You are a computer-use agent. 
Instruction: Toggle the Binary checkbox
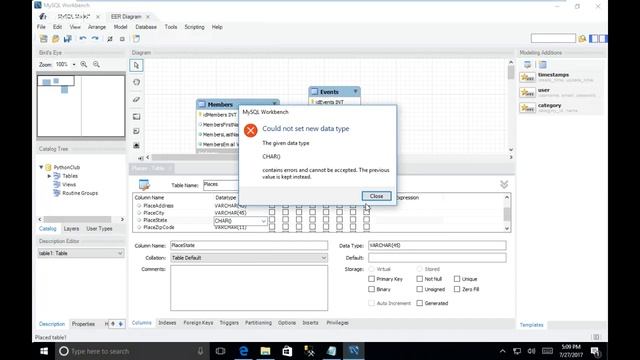(371, 289)
